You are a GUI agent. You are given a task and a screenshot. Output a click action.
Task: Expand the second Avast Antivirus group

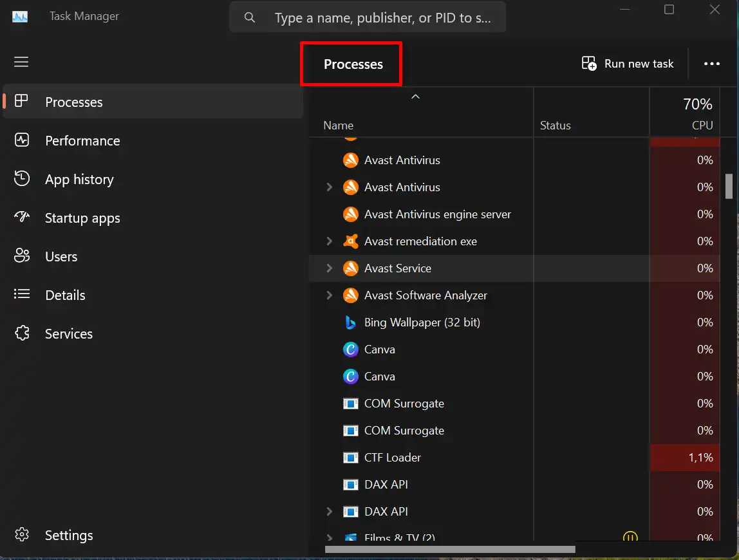(330, 187)
